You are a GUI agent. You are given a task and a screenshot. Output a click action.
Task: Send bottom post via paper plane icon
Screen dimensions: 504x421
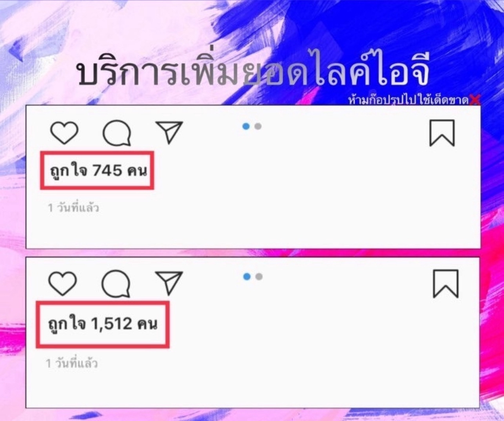coord(169,283)
